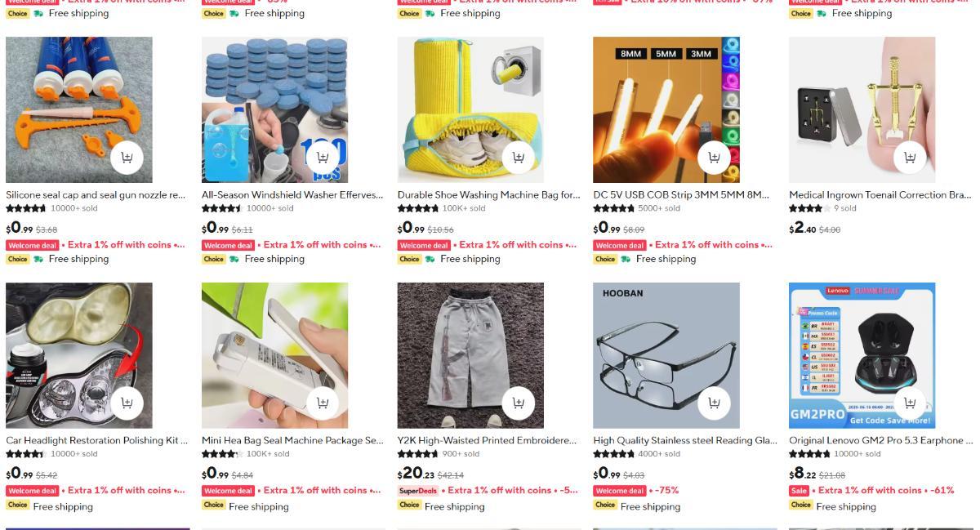Open Original Lenovo GM2 Pro 5.3 Earphone title

coord(880,440)
